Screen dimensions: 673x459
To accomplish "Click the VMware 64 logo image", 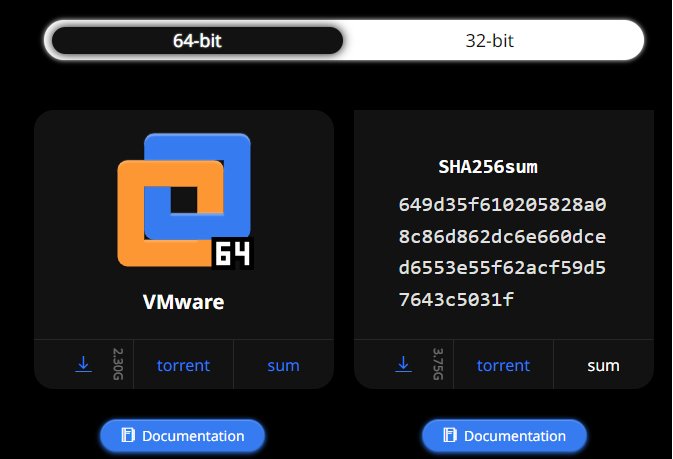I will pyautogui.click(x=185, y=201).
